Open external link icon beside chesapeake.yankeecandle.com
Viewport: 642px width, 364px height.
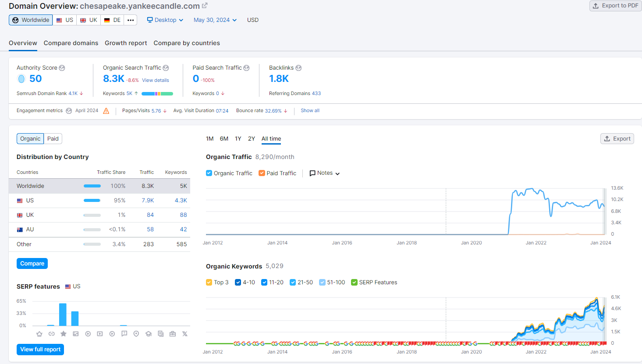point(205,6)
